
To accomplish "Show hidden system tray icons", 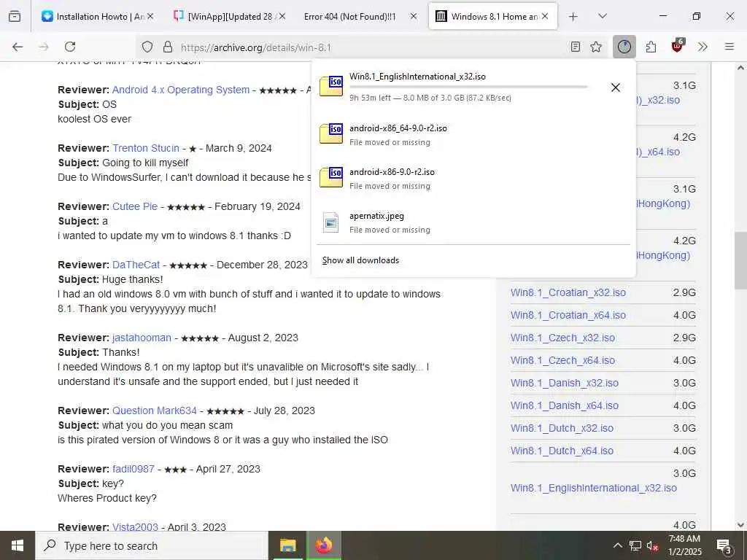I will 617,545.
